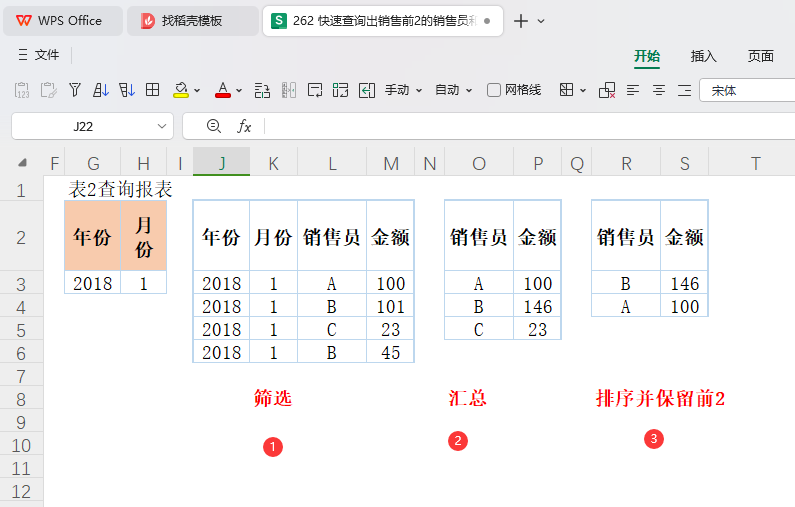The image size is (795, 507).
Task: Click the green left arrow insert icon
Action: 367,90
